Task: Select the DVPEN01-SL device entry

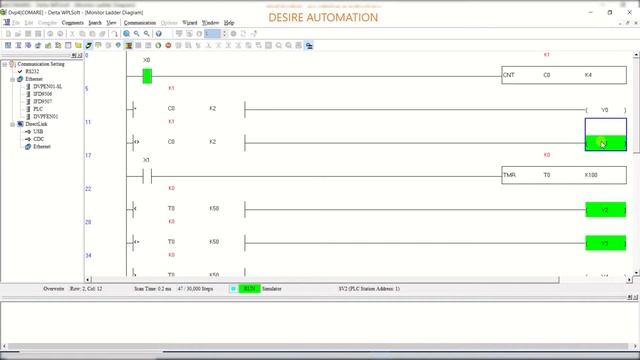Action: pyautogui.click(x=47, y=87)
